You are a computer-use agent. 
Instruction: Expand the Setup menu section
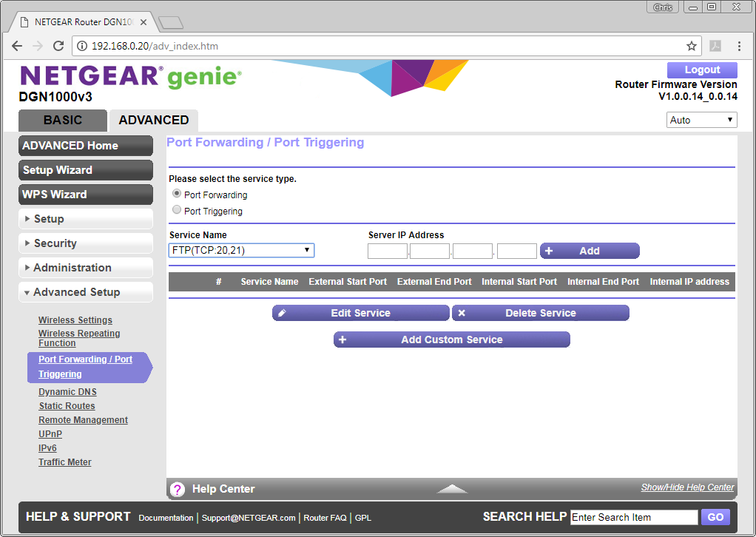(86, 219)
